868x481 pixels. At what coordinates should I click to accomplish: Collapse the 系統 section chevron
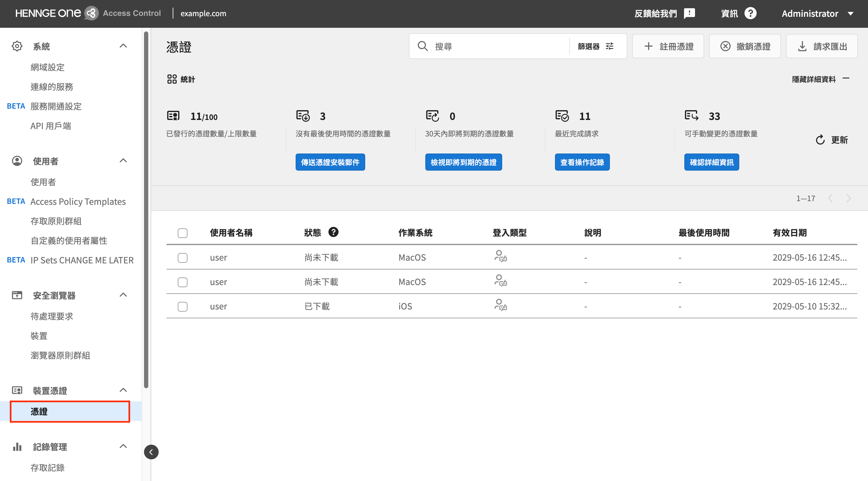pos(123,46)
